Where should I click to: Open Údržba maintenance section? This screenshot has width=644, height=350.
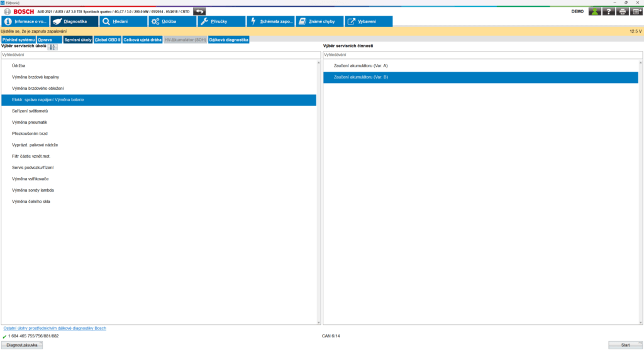pyautogui.click(x=171, y=21)
